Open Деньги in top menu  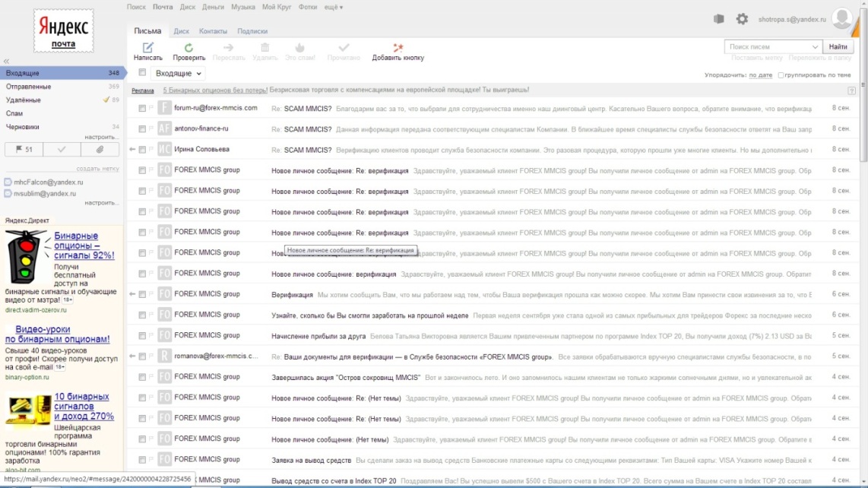click(213, 7)
